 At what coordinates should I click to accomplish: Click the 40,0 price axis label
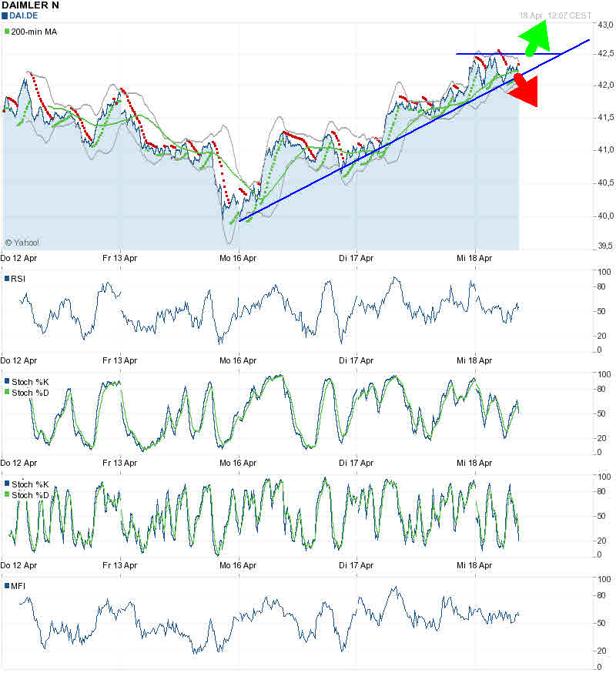coord(606,216)
